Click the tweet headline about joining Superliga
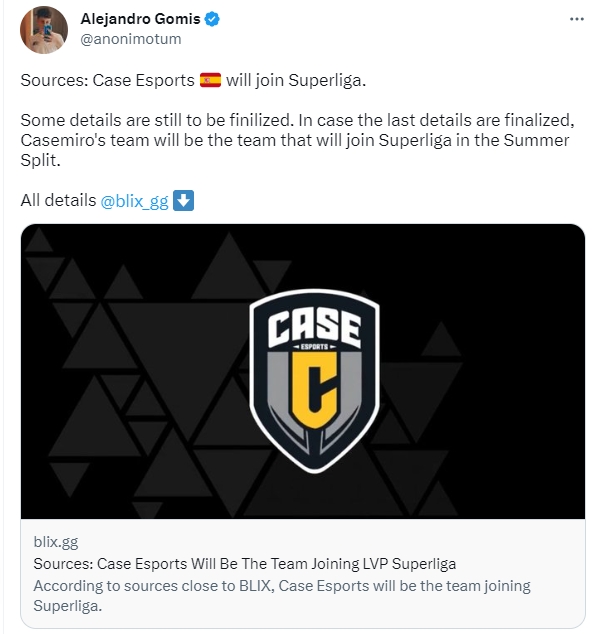The image size is (598, 634). click(193, 80)
